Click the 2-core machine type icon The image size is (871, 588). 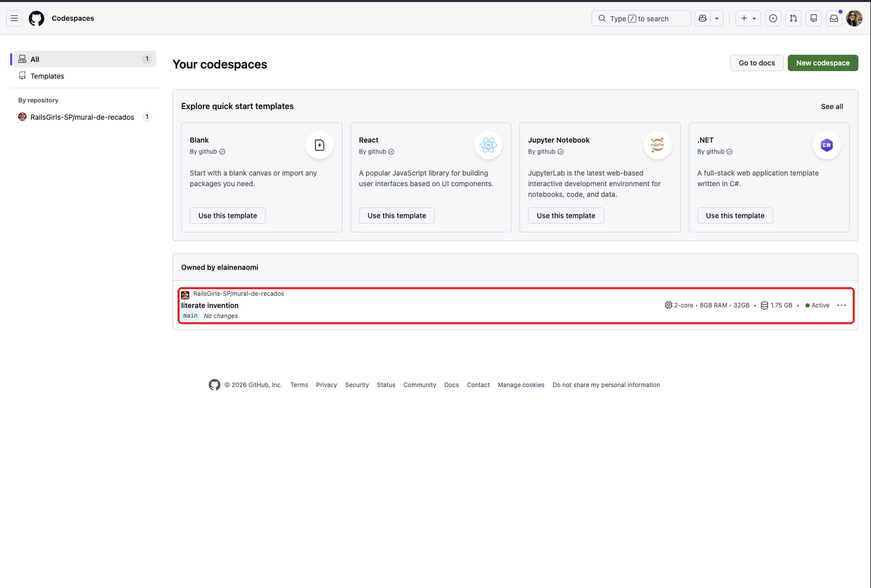pyautogui.click(x=668, y=305)
